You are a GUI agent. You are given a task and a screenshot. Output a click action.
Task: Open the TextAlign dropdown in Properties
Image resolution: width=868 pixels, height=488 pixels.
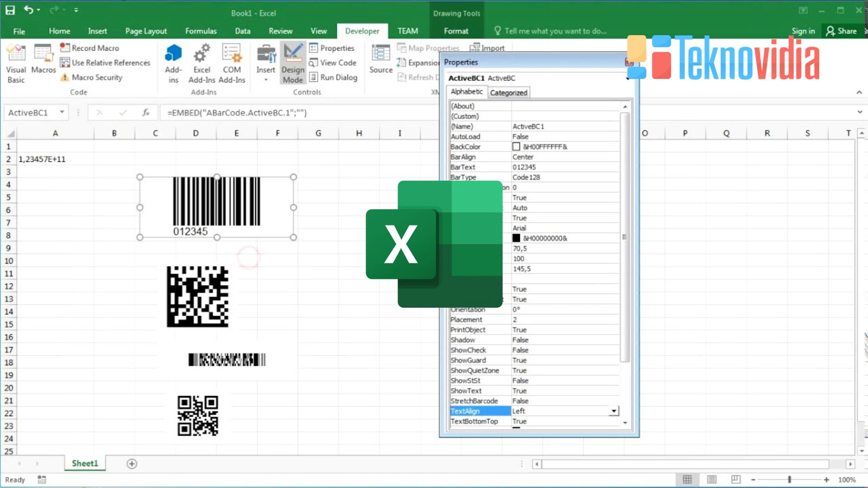click(613, 411)
